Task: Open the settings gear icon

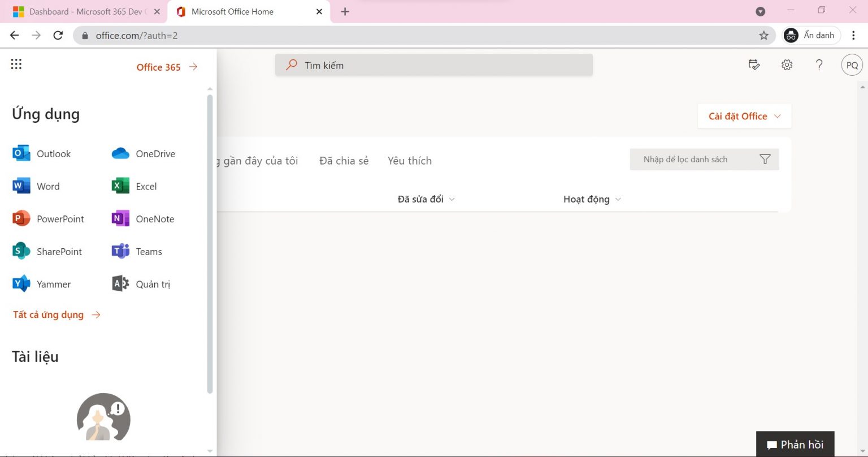Action: (787, 65)
